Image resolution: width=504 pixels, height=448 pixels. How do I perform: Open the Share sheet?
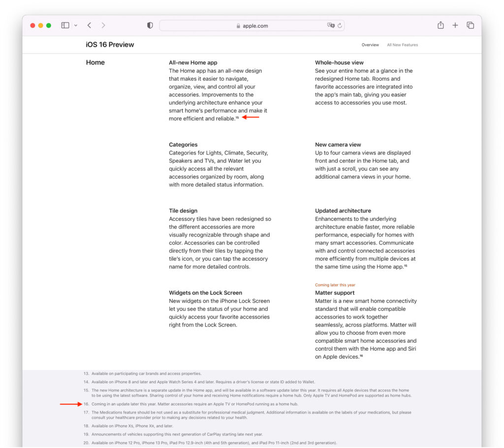click(x=441, y=25)
